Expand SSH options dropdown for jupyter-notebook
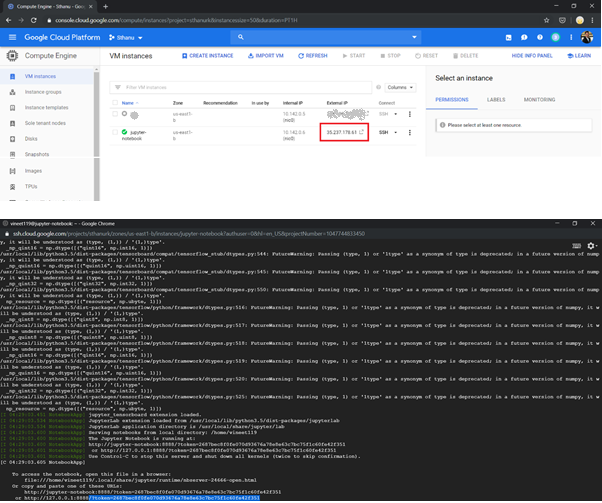 (395, 132)
